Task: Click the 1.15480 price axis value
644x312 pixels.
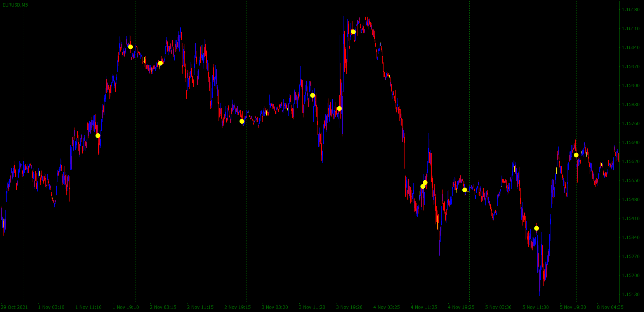Action: [x=631, y=200]
